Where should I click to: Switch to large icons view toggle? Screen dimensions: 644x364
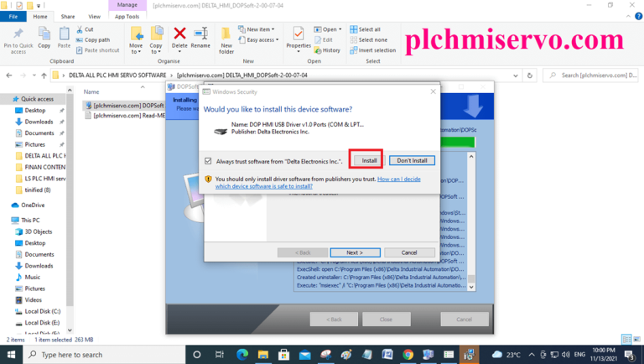click(636, 340)
